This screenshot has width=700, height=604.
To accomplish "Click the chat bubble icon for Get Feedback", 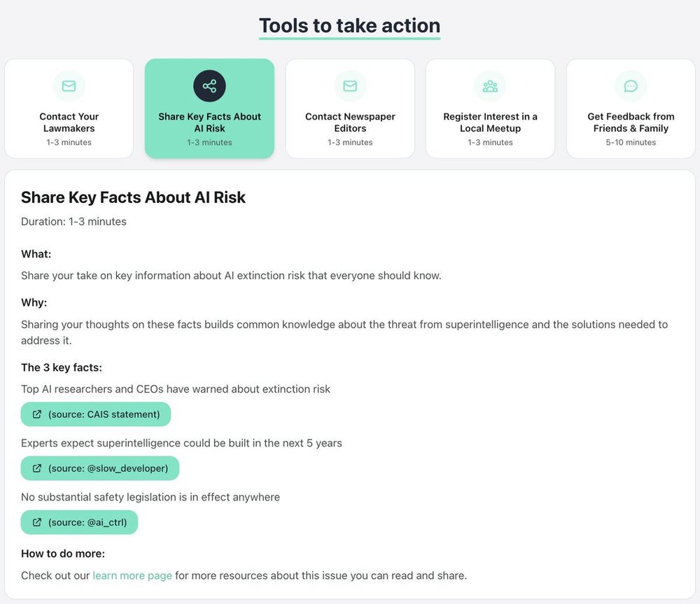I will pos(631,85).
